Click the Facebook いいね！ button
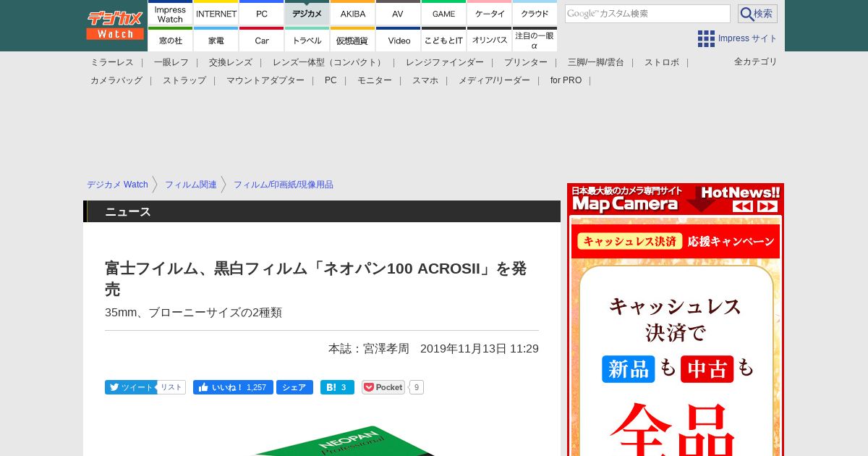Image resolution: width=868 pixels, height=456 pixels. click(x=233, y=387)
